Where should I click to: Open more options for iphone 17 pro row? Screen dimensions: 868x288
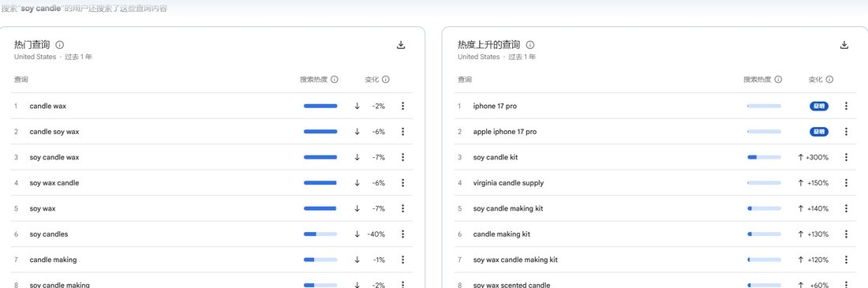(x=846, y=106)
